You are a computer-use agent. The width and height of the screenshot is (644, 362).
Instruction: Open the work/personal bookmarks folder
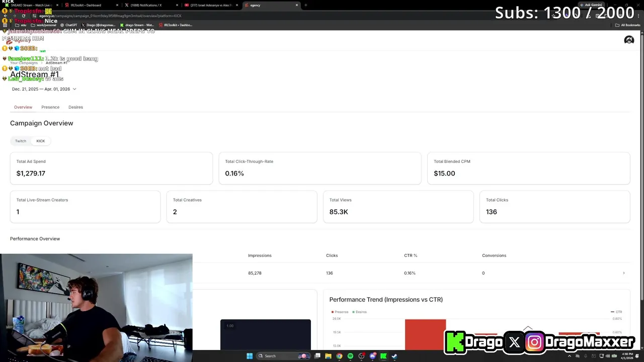coord(43,25)
